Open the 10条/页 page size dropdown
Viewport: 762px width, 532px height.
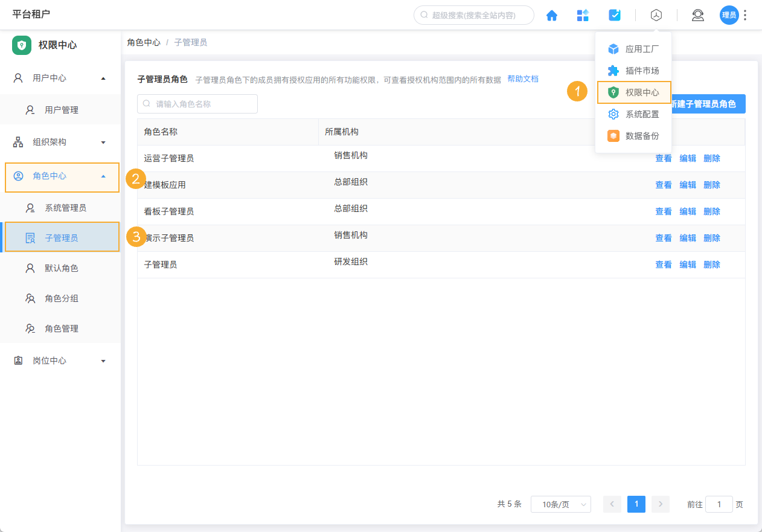pyautogui.click(x=560, y=504)
